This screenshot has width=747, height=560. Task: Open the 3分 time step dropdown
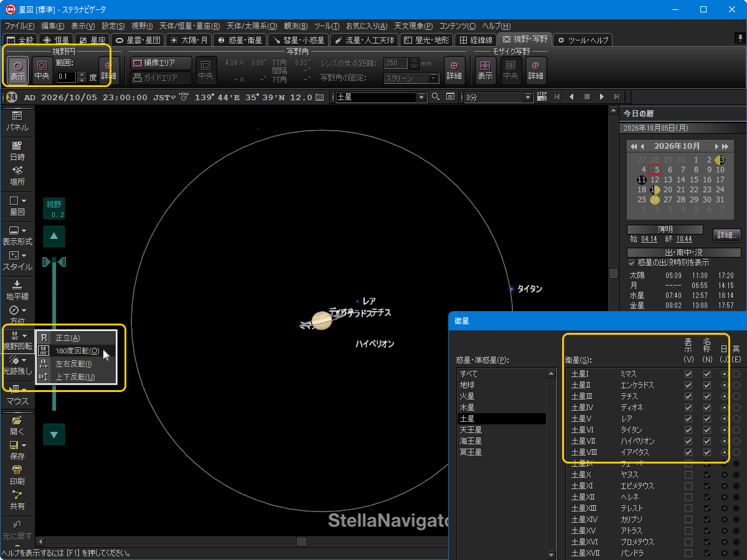click(x=529, y=97)
